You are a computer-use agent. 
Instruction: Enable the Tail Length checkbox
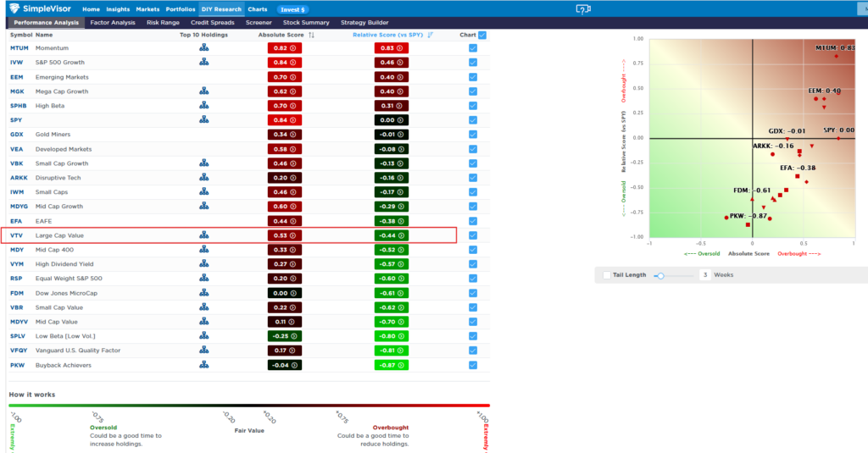607,275
